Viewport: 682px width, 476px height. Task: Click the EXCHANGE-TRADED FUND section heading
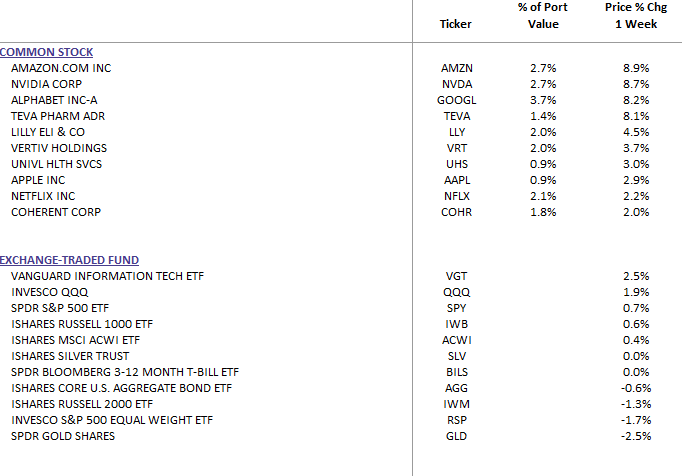[x=69, y=260]
